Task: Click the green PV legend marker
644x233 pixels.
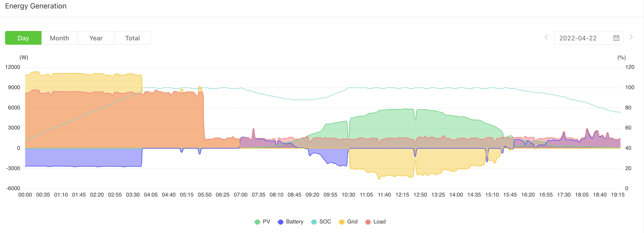Action: pos(257,222)
